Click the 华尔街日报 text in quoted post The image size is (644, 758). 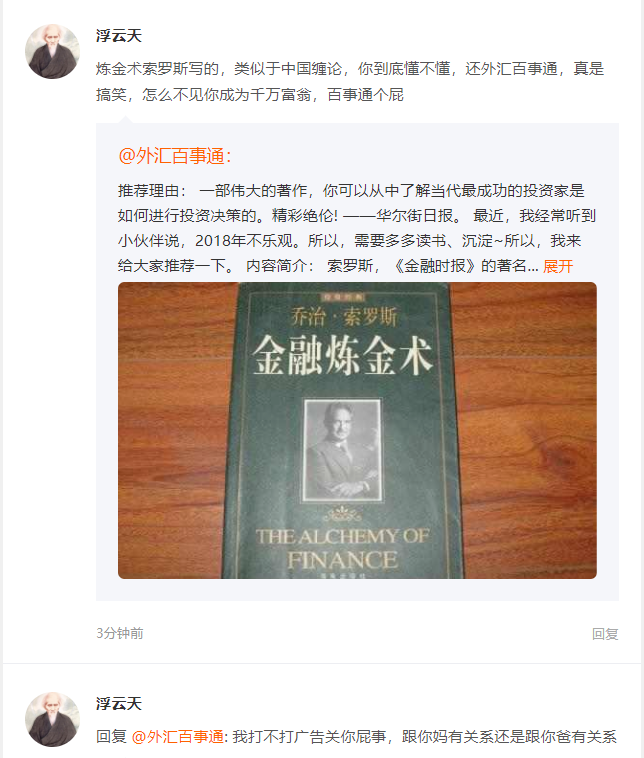click(x=414, y=216)
